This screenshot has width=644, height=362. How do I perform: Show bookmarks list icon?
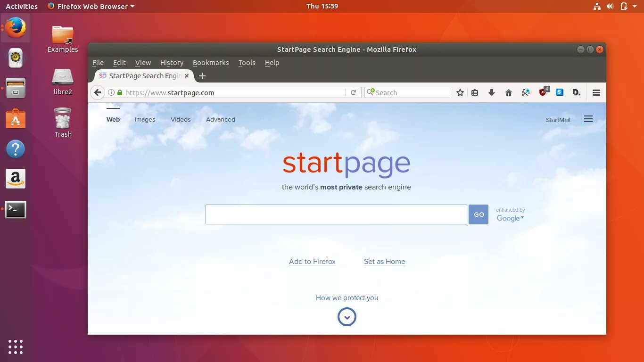click(x=475, y=93)
